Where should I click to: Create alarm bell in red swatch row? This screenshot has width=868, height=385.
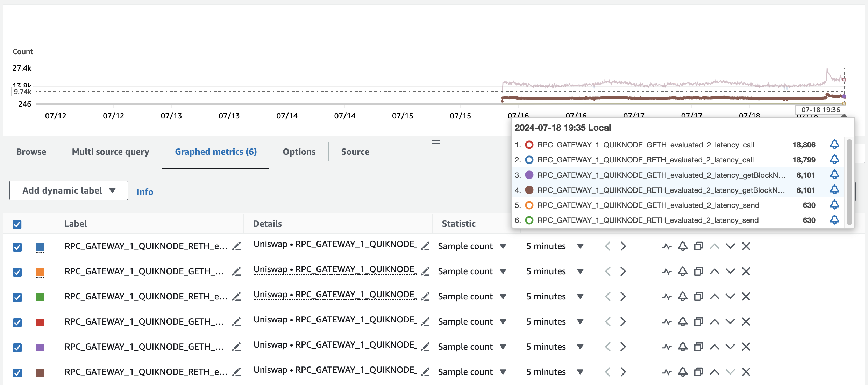point(683,322)
